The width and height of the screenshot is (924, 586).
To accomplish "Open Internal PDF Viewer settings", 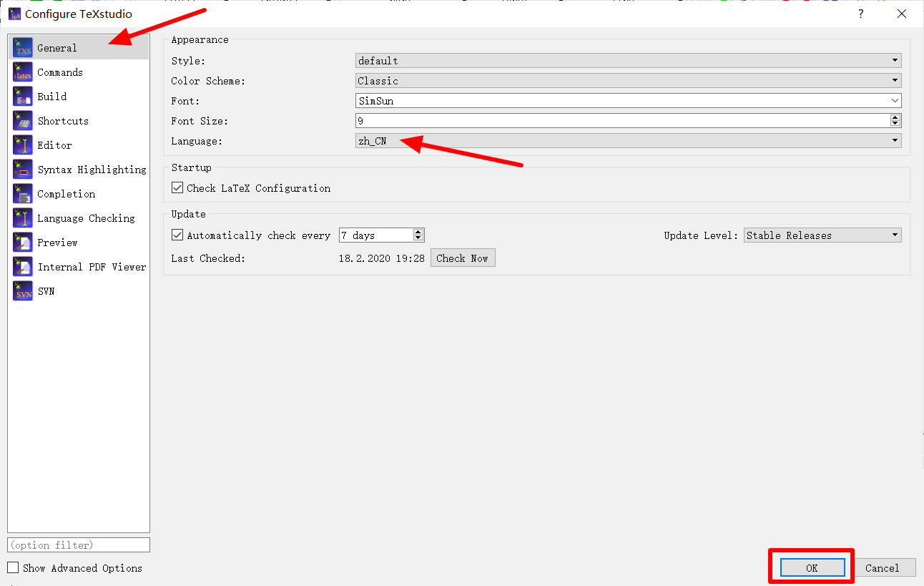I will point(79,267).
